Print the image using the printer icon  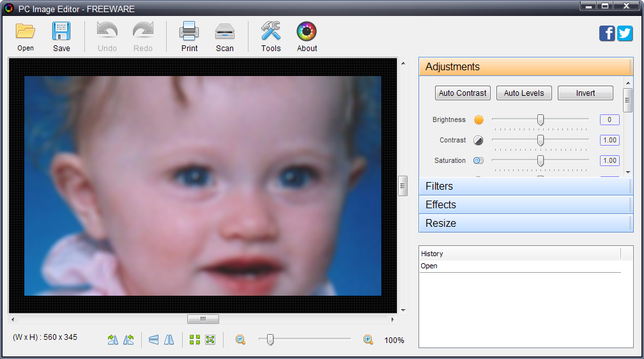click(189, 32)
